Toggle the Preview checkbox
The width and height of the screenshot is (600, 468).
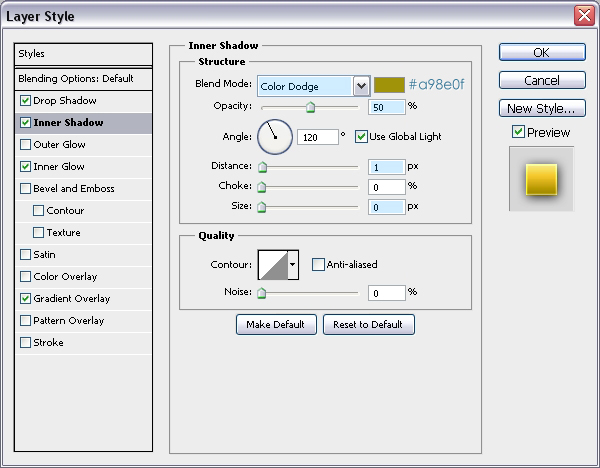point(518,132)
